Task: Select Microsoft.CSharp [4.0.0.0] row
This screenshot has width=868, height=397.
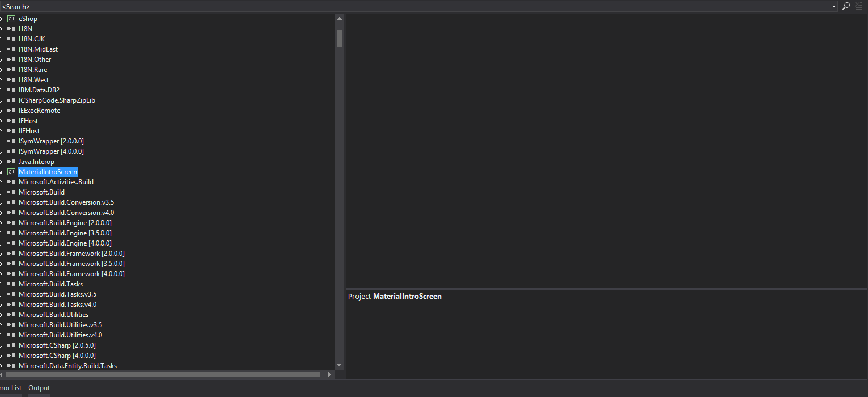Action: point(57,356)
